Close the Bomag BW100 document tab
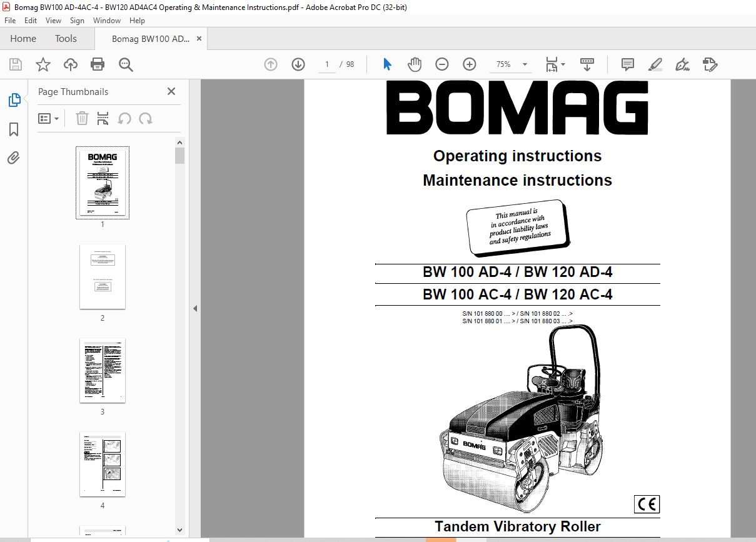The image size is (756, 542). pyautogui.click(x=199, y=39)
